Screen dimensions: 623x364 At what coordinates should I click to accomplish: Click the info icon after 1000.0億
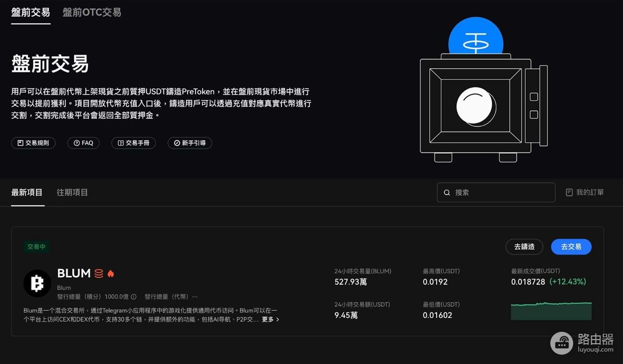click(x=133, y=297)
